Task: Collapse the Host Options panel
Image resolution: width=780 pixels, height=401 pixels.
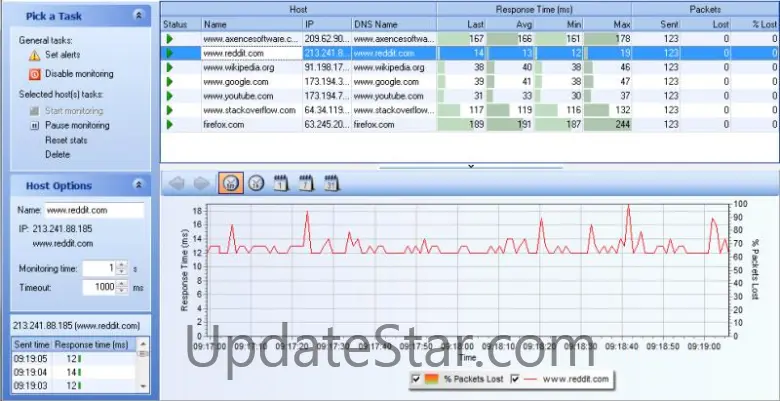Action: pyautogui.click(x=139, y=185)
